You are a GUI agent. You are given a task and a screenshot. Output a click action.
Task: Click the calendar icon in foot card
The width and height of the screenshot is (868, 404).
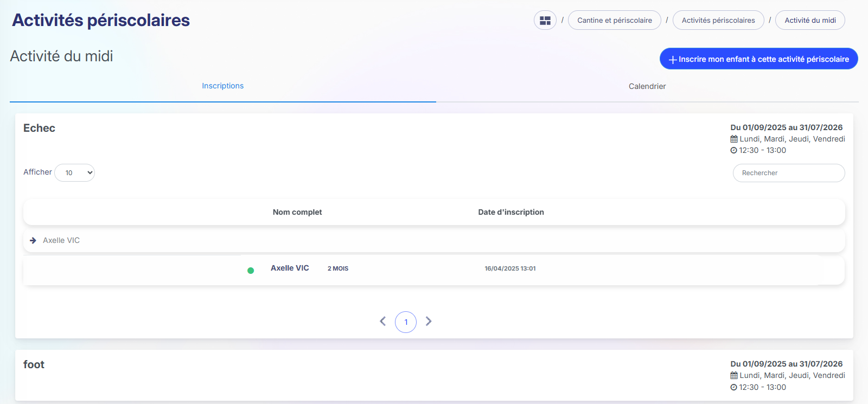click(x=734, y=376)
